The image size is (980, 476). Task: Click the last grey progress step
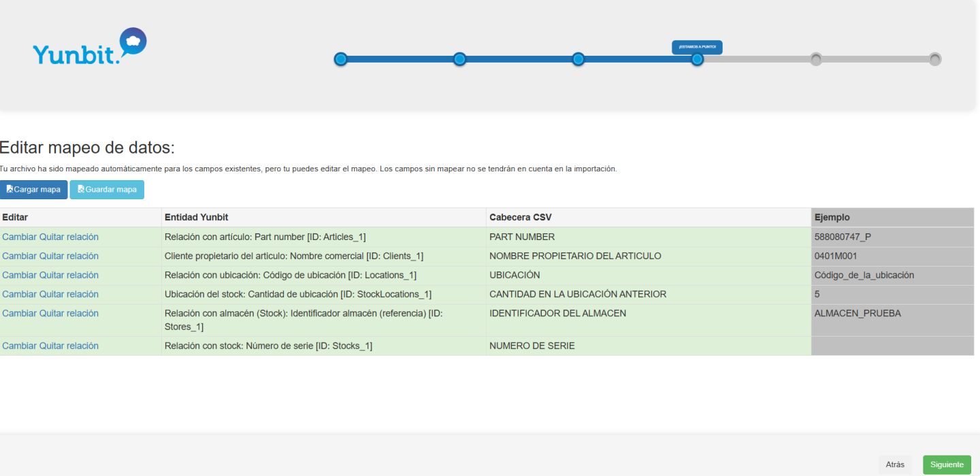(935, 59)
